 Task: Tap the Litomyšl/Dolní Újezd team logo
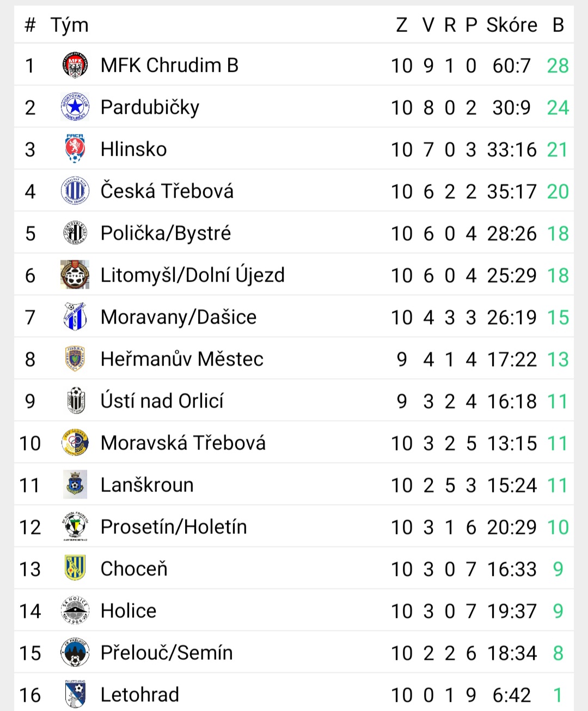(x=75, y=275)
